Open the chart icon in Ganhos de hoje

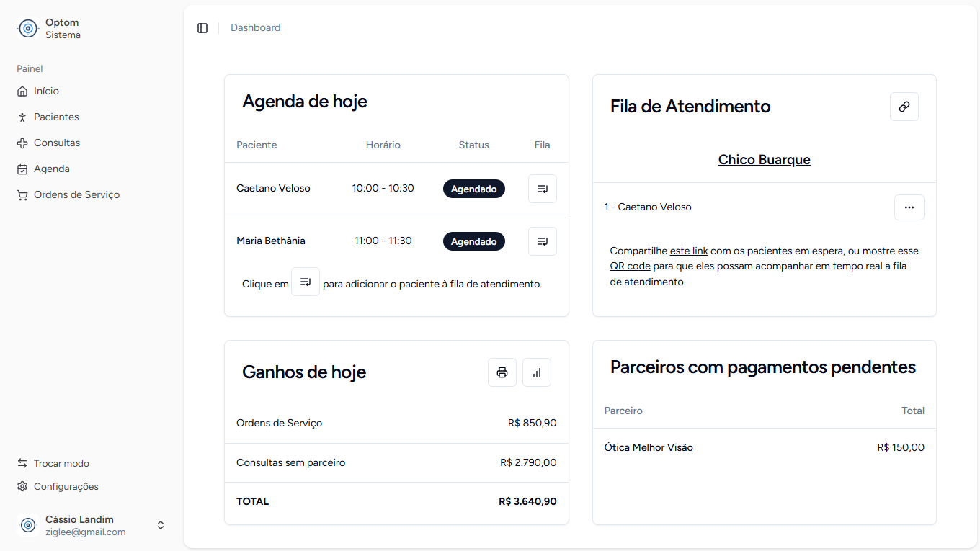click(537, 372)
